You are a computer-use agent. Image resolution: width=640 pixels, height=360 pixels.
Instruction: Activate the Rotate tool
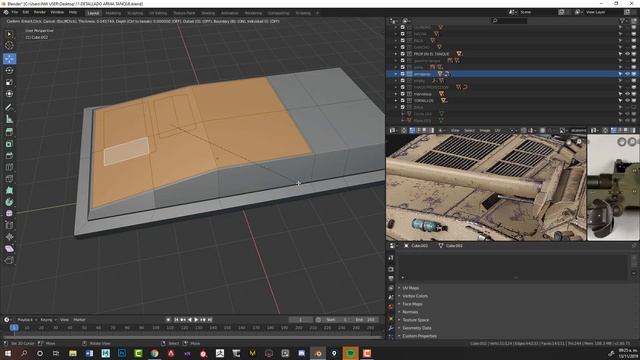9,70
